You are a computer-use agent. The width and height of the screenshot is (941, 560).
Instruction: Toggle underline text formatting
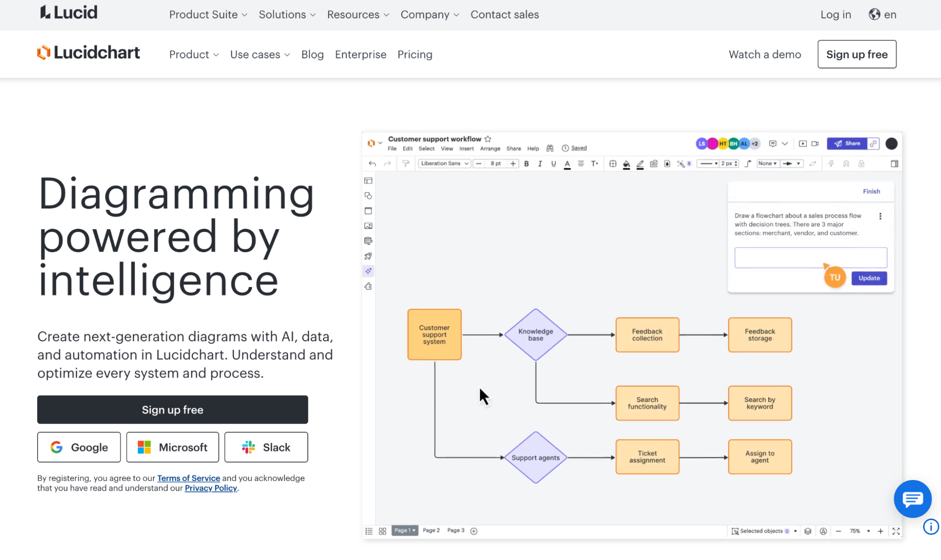point(554,163)
